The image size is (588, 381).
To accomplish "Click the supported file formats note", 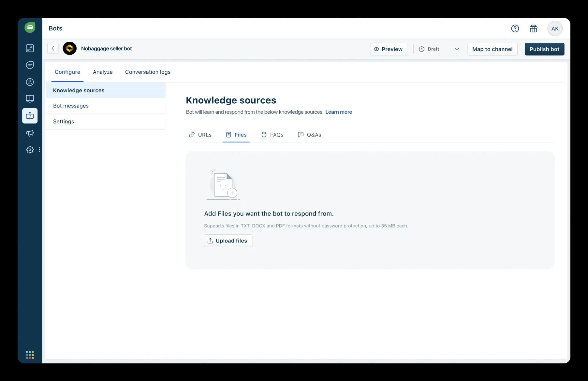I will (x=306, y=226).
